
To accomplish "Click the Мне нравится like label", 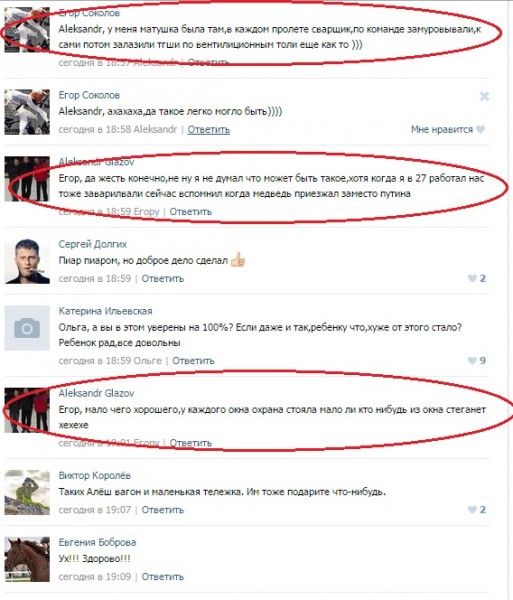I will (x=442, y=129).
